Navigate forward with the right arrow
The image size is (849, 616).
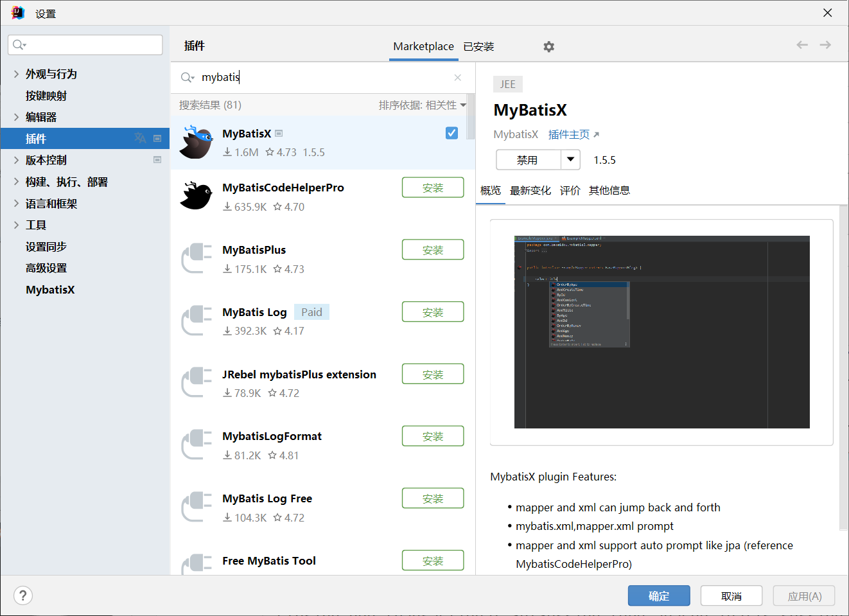pyautogui.click(x=825, y=45)
